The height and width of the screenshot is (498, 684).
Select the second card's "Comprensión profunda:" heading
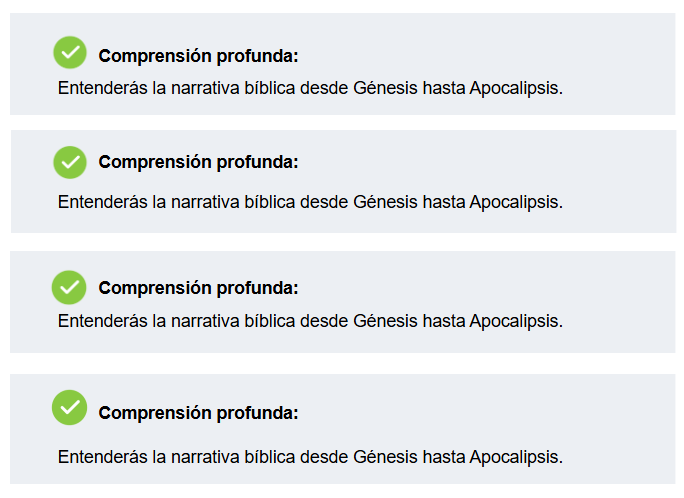point(198,162)
